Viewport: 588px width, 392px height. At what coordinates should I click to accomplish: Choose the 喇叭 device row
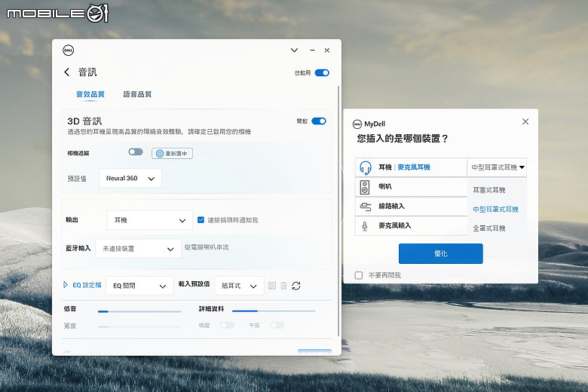click(x=412, y=187)
